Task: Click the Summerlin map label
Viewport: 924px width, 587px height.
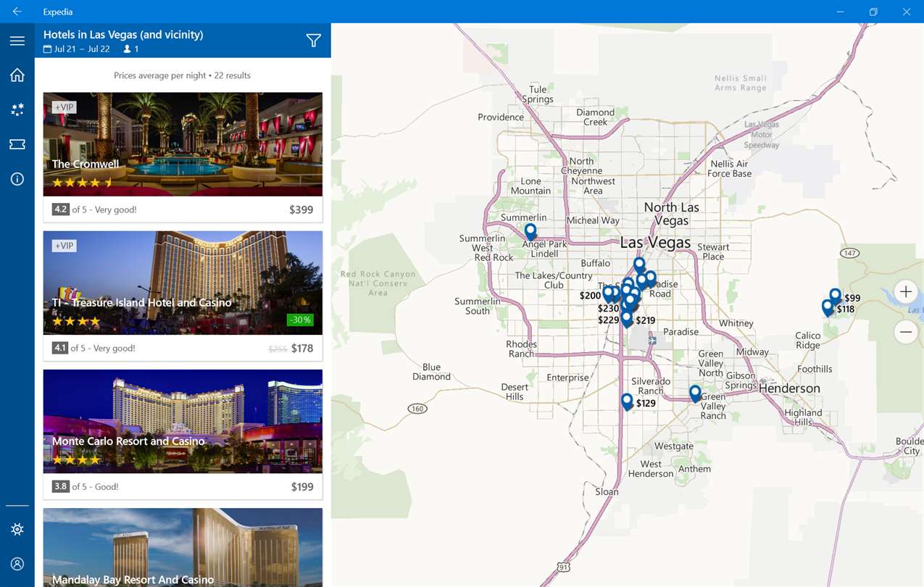Action: pyautogui.click(x=523, y=217)
